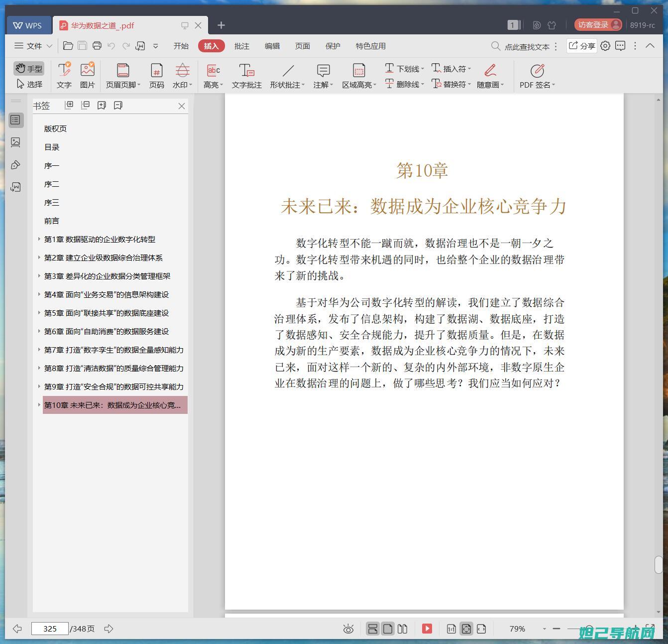Add page numbers with the 页码 tool
The image size is (668, 644).
click(x=157, y=76)
